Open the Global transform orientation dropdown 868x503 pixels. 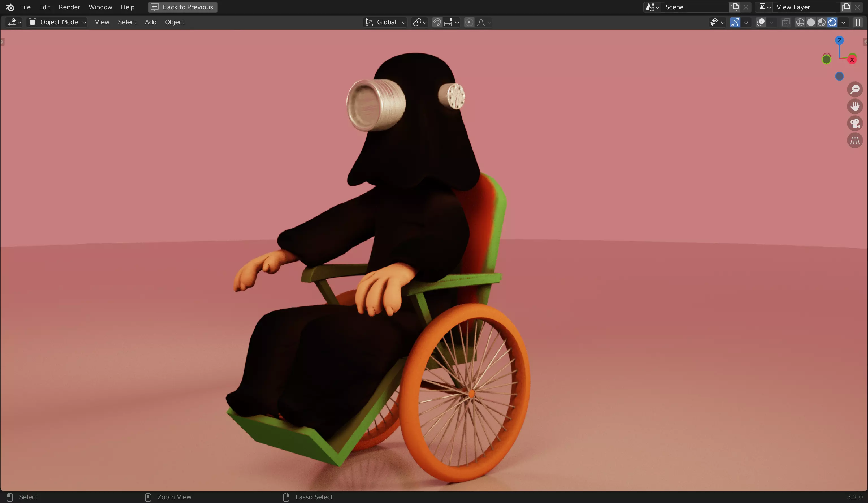[x=385, y=22]
